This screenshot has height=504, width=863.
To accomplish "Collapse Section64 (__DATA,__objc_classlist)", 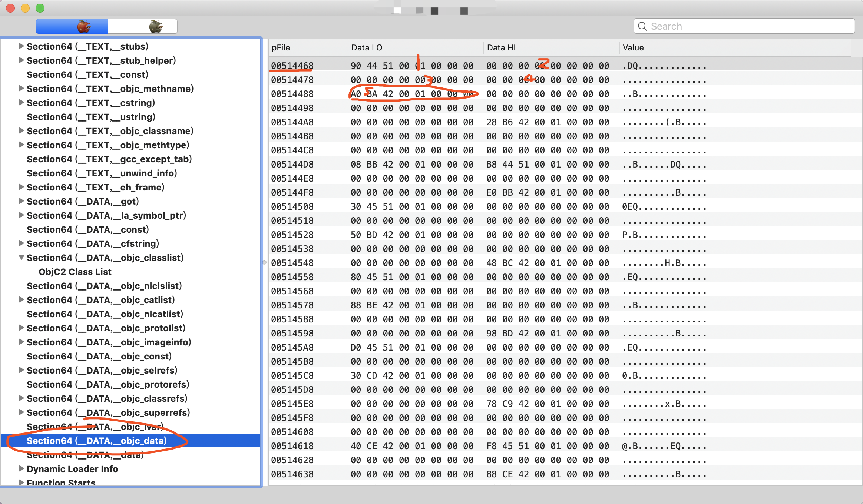I will click(x=22, y=257).
